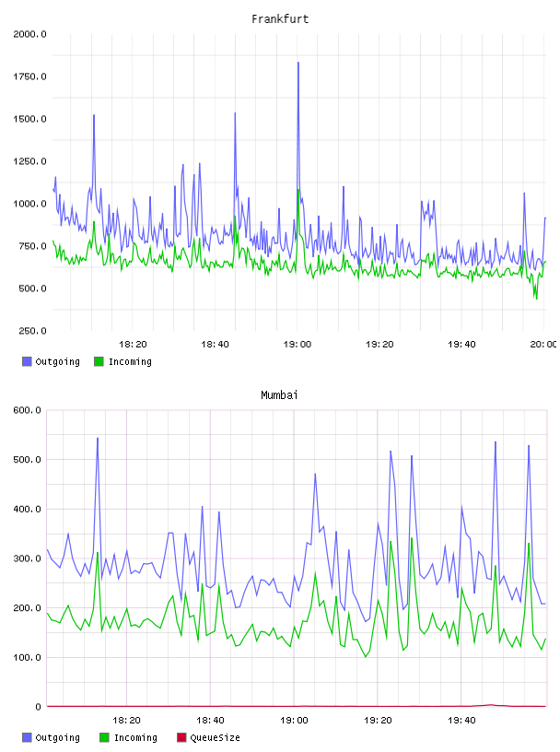Click the 18:20 time label on Frankfurt chart
The height and width of the screenshot is (752, 560).
[133, 345]
